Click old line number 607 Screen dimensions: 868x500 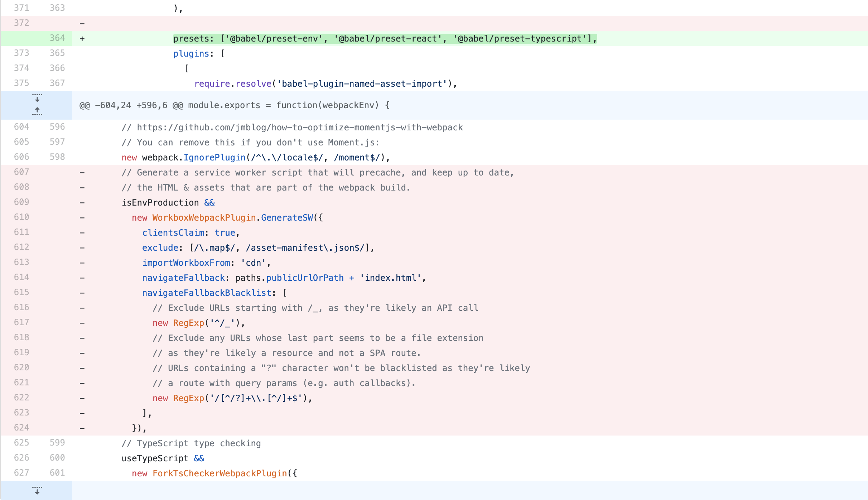[x=21, y=172]
